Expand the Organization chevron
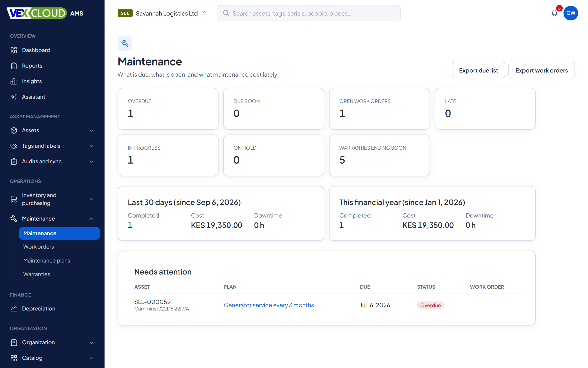This screenshot has height=368, width=588. pos(91,342)
